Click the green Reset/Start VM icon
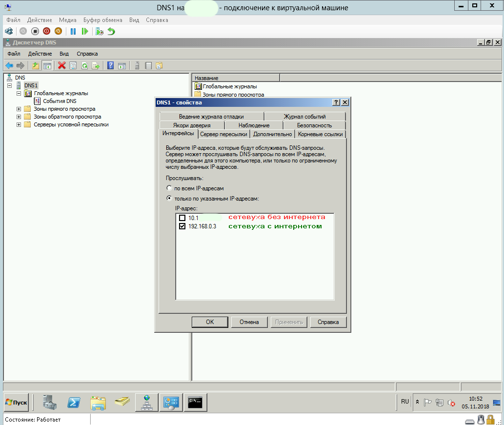The image size is (504, 425). (x=85, y=31)
